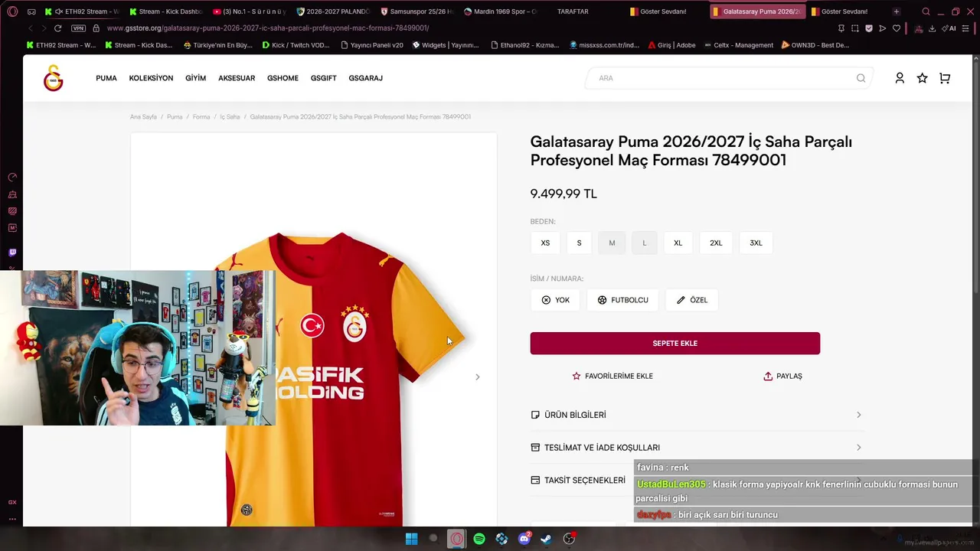Screen dimensions: 980x551
Task: Open the sidebar three-dots menu
Action: pos(12,519)
